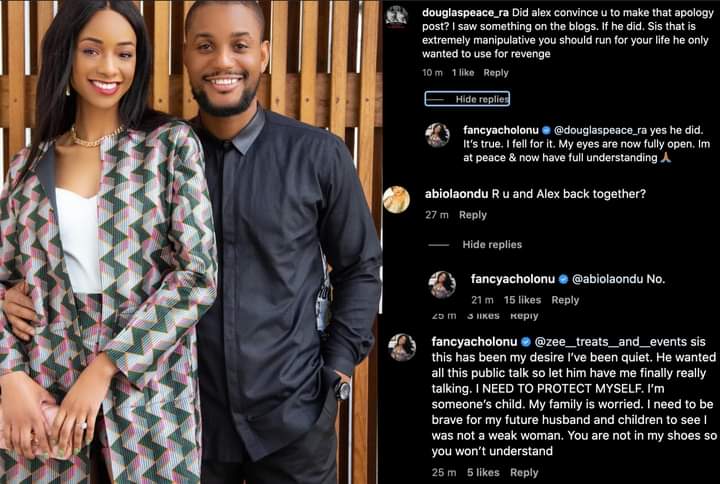Reply to abiolaondu's question

(x=472, y=215)
